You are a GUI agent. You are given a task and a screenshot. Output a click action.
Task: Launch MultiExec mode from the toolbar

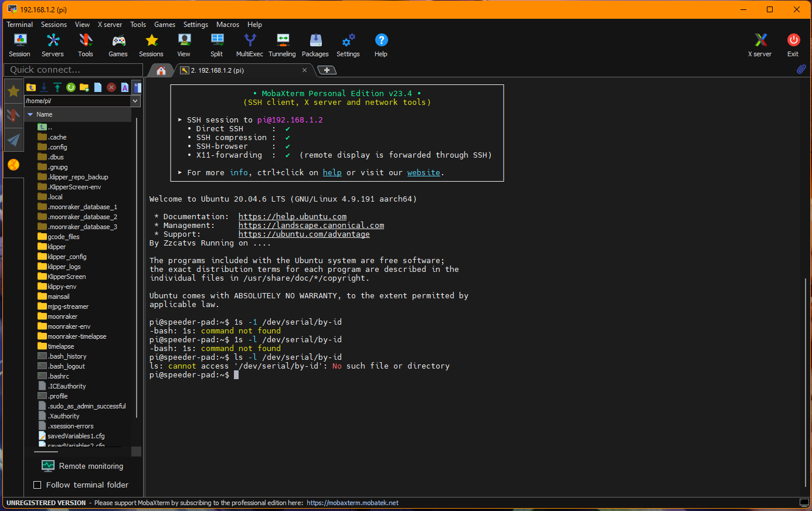pyautogui.click(x=250, y=45)
